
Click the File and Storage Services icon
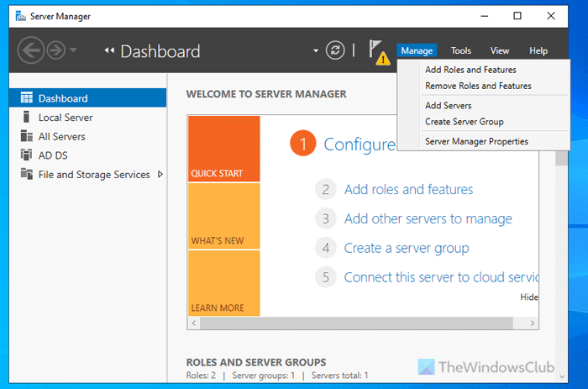click(25, 175)
